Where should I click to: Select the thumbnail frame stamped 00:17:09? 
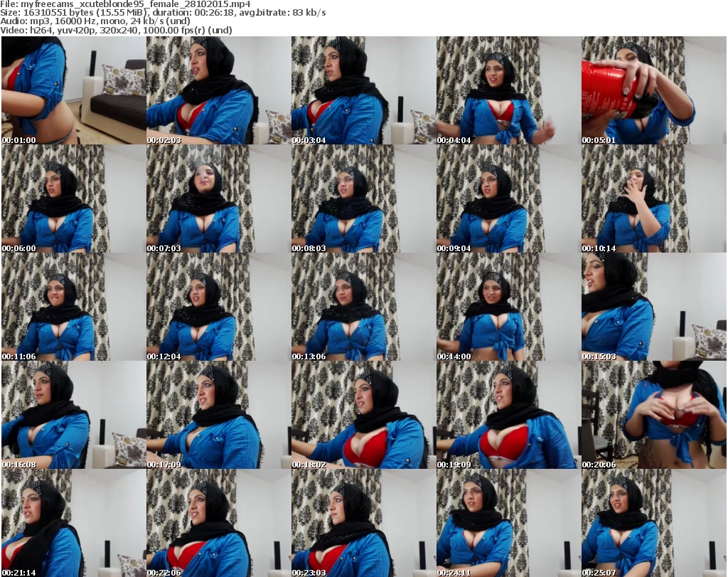click(x=219, y=415)
